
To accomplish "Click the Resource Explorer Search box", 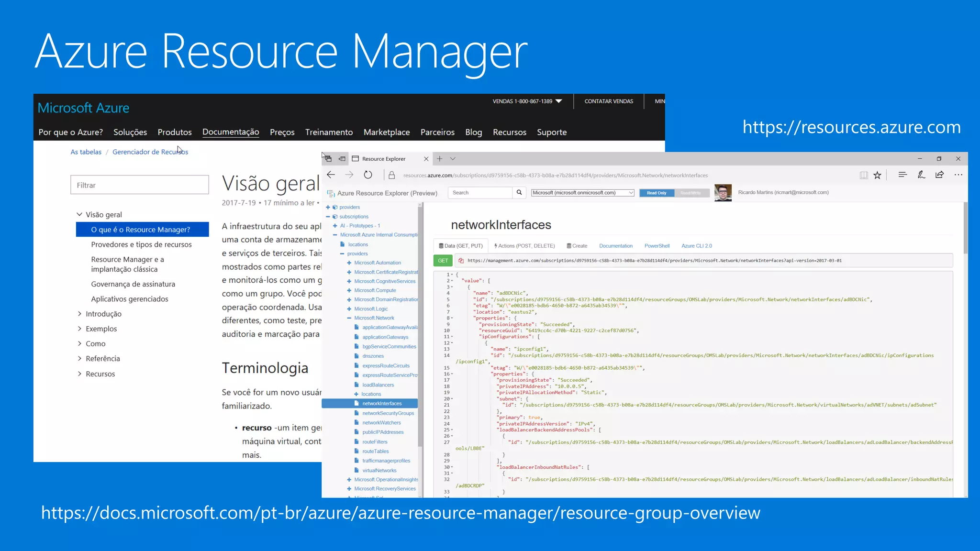I will (480, 192).
